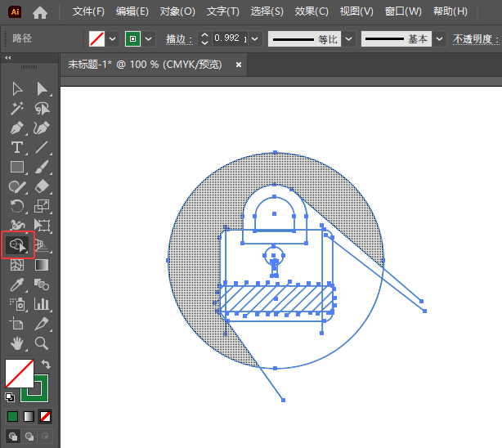Image resolution: width=502 pixels, height=448 pixels.
Task: Select the Gradient tool
Action: coord(42,265)
